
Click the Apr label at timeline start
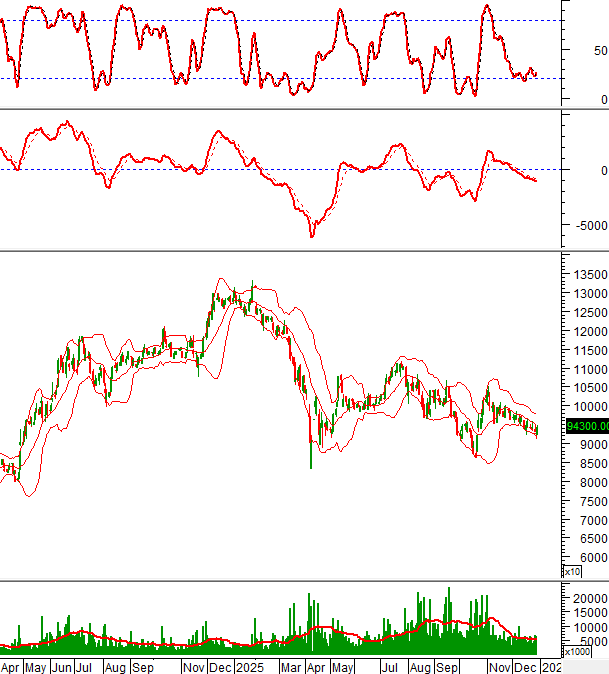point(11,665)
